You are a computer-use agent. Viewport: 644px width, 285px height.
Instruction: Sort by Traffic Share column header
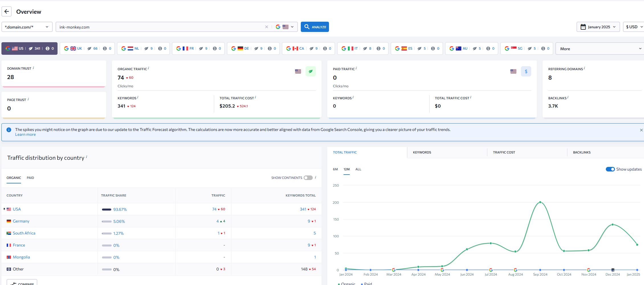113,195
